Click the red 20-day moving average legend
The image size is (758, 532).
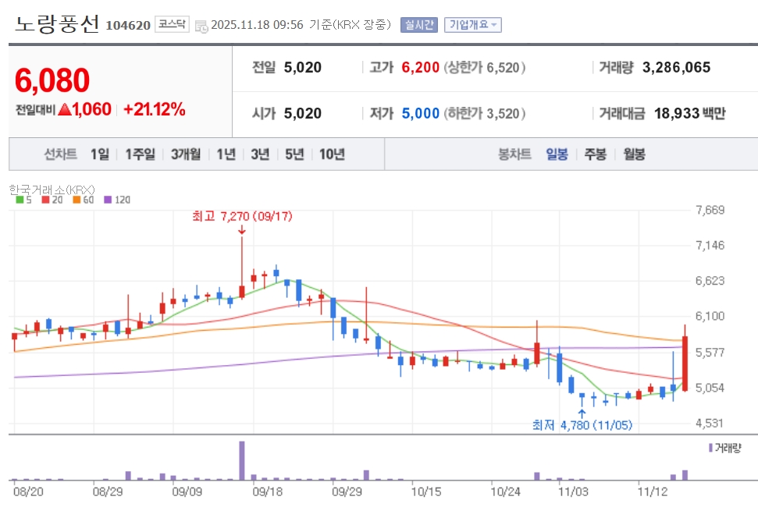tap(49, 200)
